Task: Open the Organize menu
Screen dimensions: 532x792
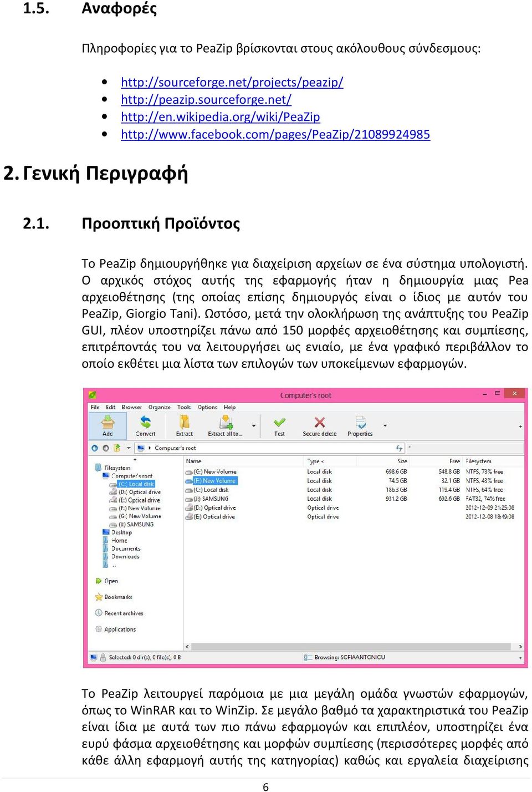Action: click(160, 407)
